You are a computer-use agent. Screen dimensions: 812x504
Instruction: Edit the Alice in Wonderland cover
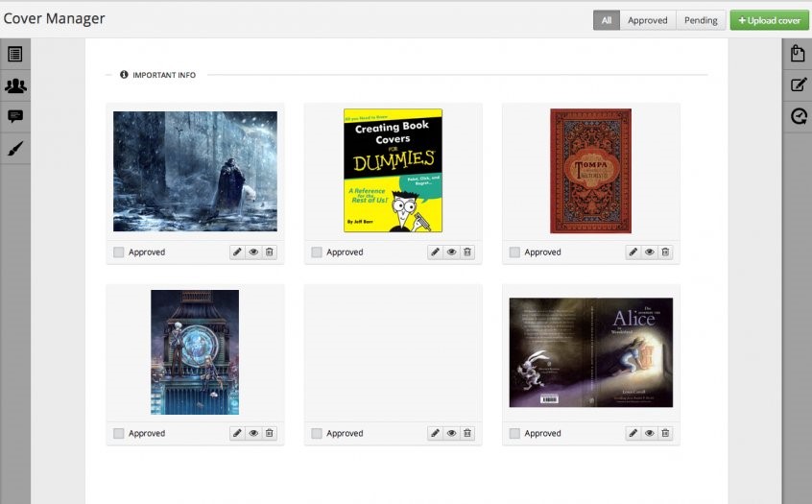click(633, 433)
